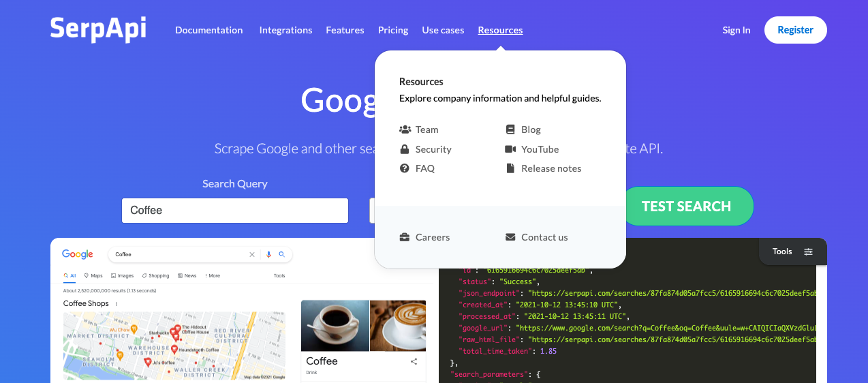Click the FAQ question mark icon
The width and height of the screenshot is (868, 383).
click(405, 168)
